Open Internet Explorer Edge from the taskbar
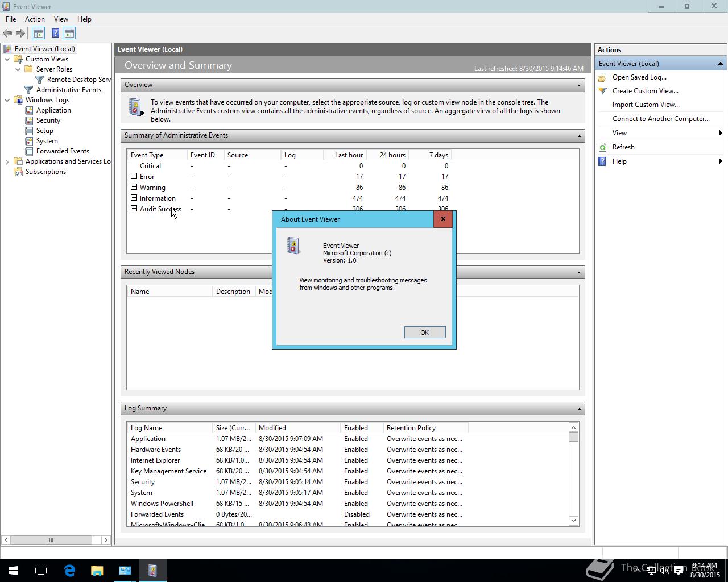The image size is (728, 582). coord(69,571)
